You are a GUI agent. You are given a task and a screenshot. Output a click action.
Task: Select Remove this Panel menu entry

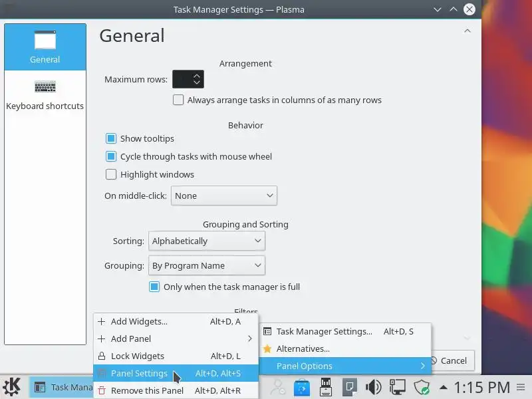pyautogui.click(x=176, y=390)
